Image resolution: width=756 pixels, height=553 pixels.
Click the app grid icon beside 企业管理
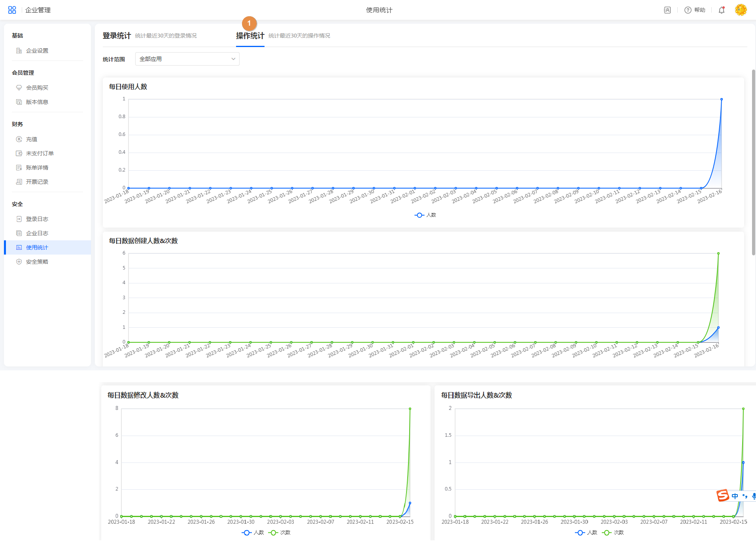12,10
